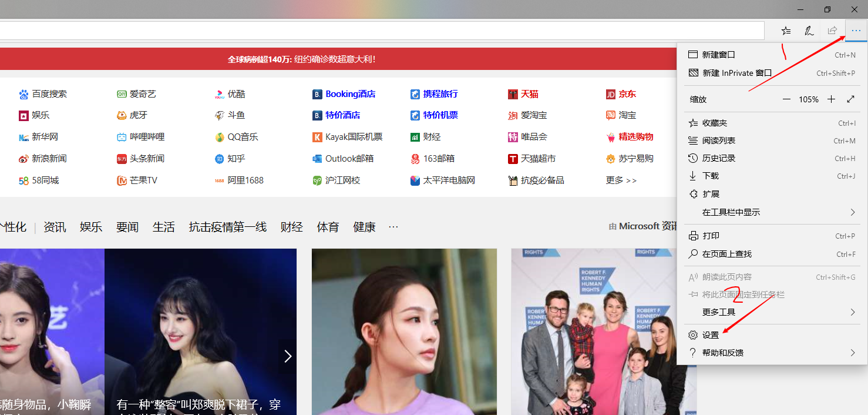This screenshot has width=868, height=415.
Task: Switch to the 体育 news tab
Action: point(328,227)
